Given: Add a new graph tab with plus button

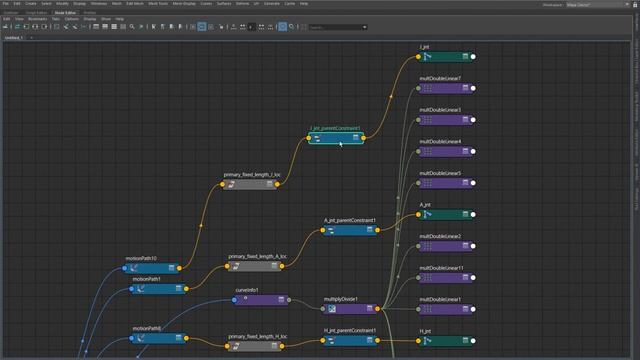Looking at the screenshot, I should (x=31, y=38).
